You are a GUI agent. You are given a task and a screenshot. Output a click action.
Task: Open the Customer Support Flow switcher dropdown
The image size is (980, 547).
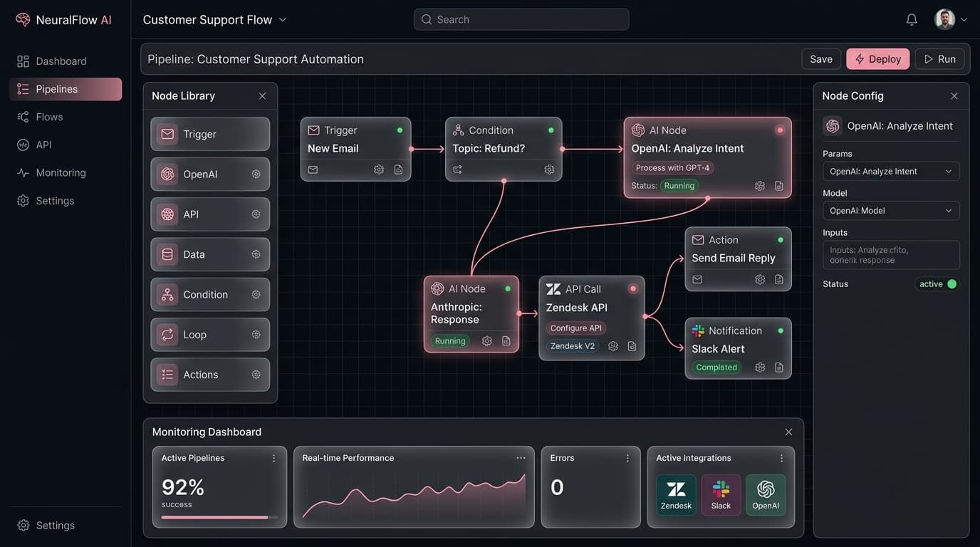214,19
